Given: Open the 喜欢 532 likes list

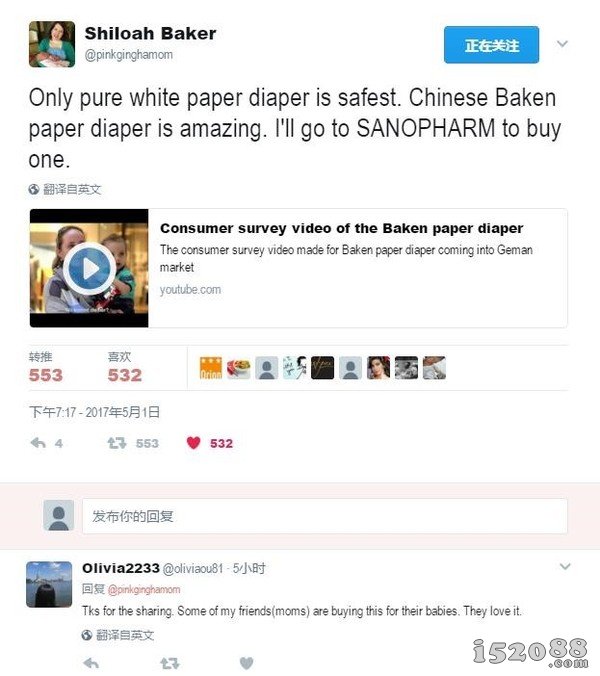Looking at the screenshot, I should 125,367.
